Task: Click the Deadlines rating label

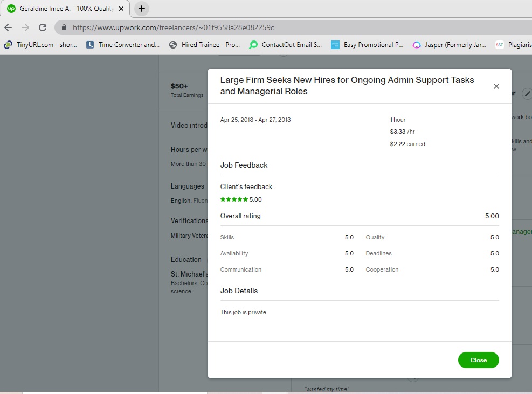Action: (x=378, y=253)
